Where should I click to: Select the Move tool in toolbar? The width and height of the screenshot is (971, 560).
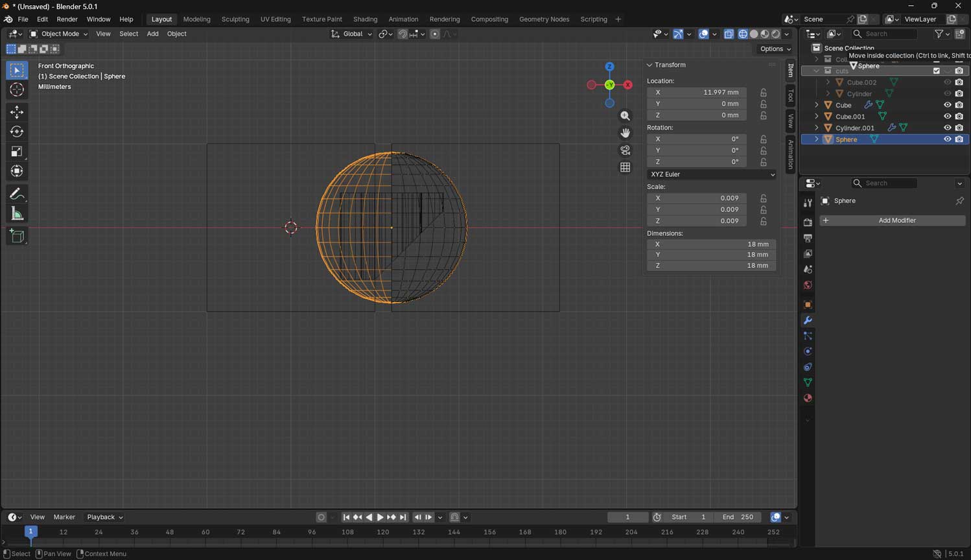[x=17, y=112]
